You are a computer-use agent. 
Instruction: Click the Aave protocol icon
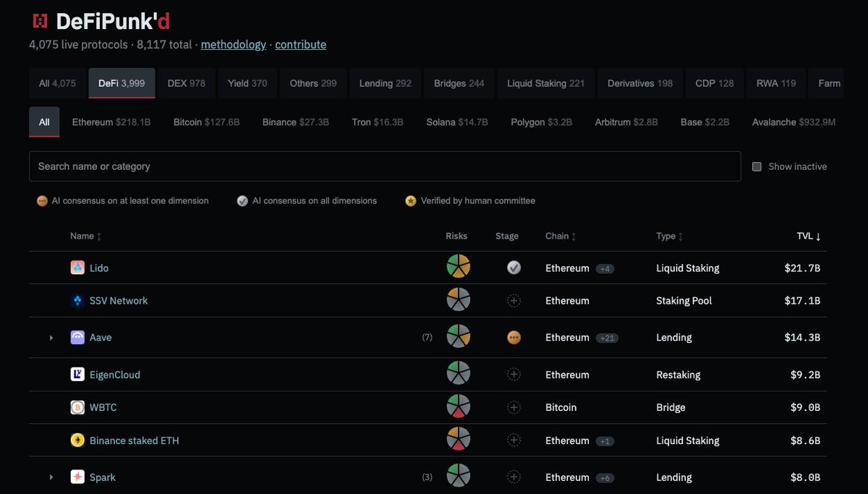point(77,338)
